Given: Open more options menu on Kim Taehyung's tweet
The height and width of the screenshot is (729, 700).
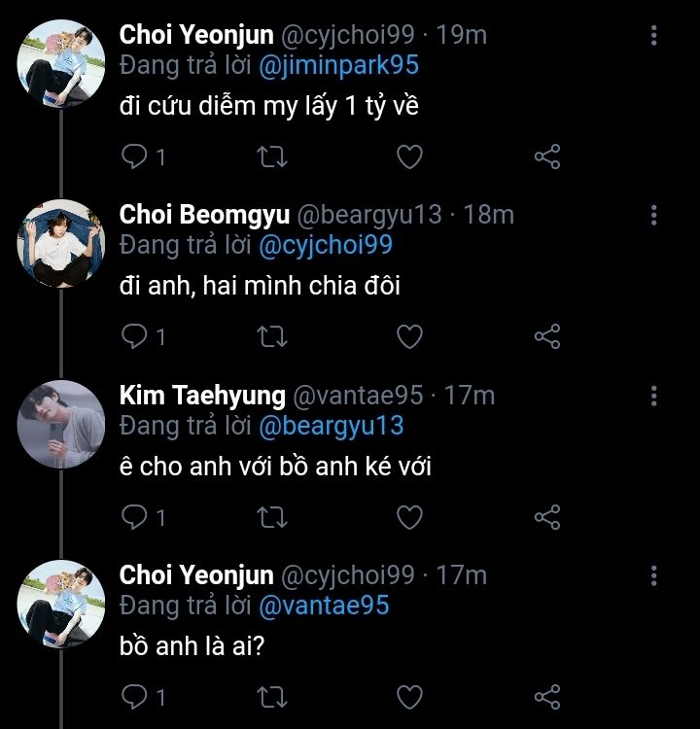Looking at the screenshot, I should coord(653,396).
